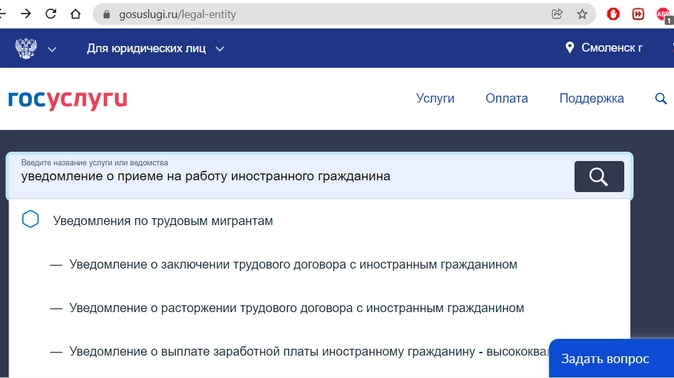This screenshot has width=674, height=378.
Task: Reload the page with refresh icon
Action: 51,14
